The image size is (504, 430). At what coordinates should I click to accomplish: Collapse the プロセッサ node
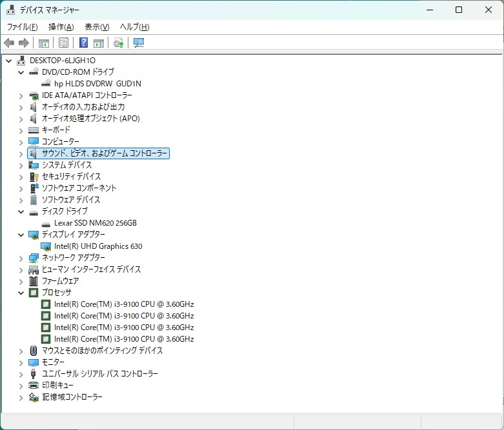click(21, 293)
